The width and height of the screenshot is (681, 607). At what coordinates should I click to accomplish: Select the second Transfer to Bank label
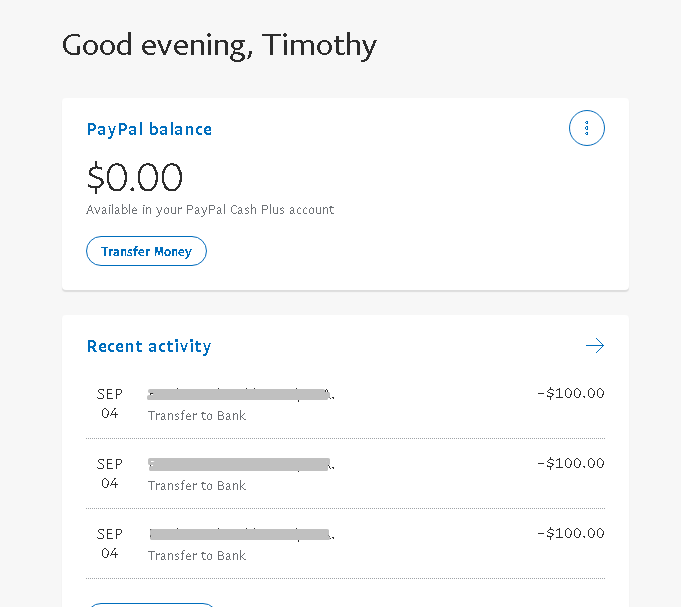coord(197,486)
